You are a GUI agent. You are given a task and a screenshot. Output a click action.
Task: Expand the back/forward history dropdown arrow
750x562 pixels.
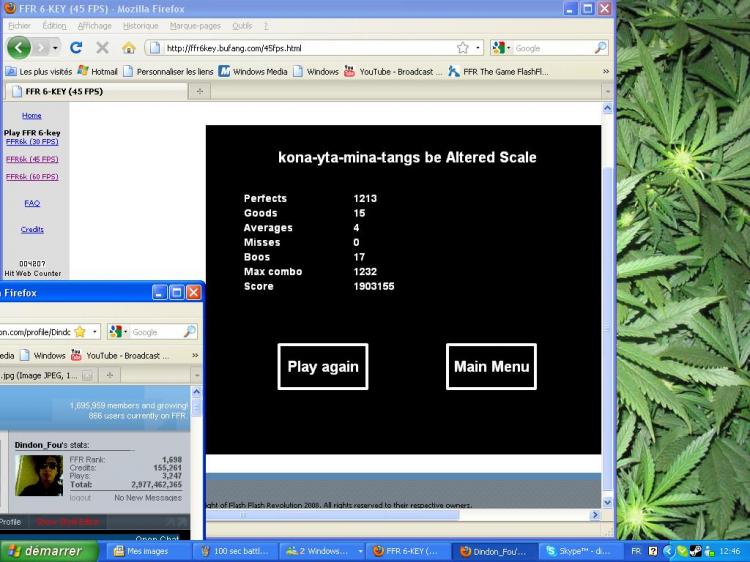55,48
